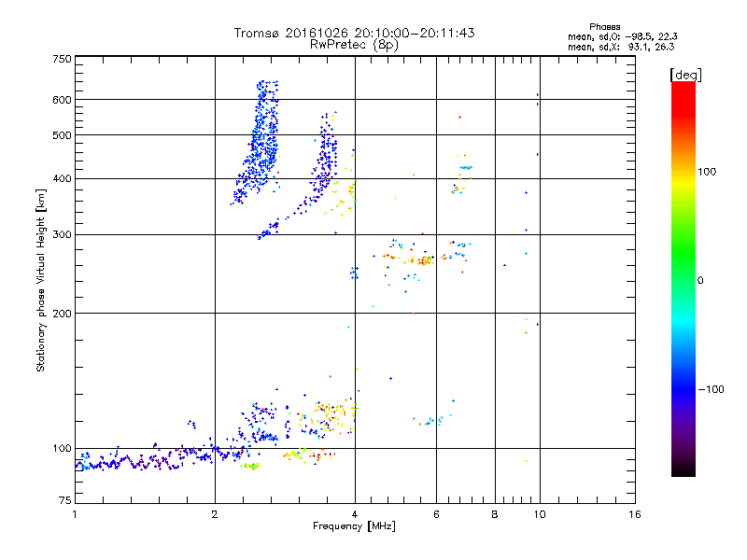
Task: Click the colorbar tick label "100"
Action: (707, 172)
